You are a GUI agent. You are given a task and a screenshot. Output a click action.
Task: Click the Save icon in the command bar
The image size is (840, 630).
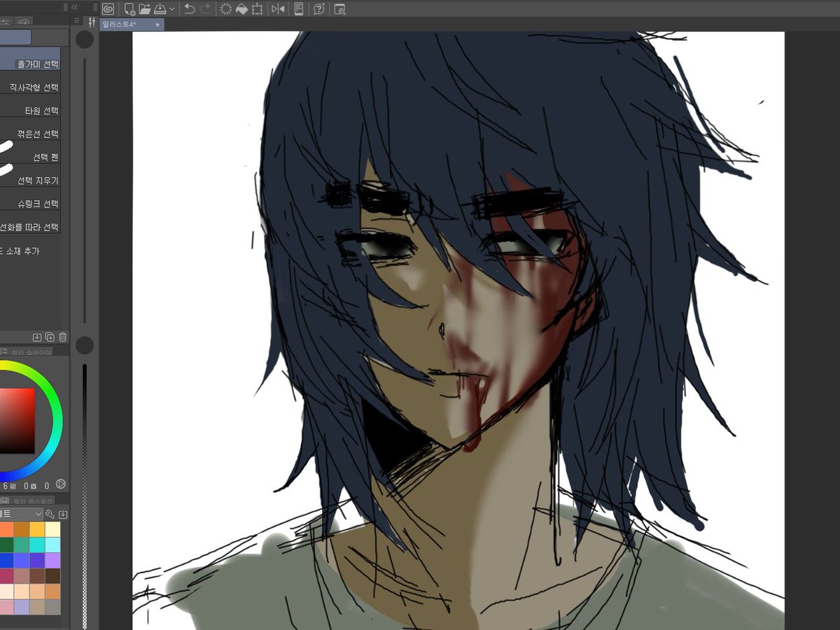pos(160,9)
